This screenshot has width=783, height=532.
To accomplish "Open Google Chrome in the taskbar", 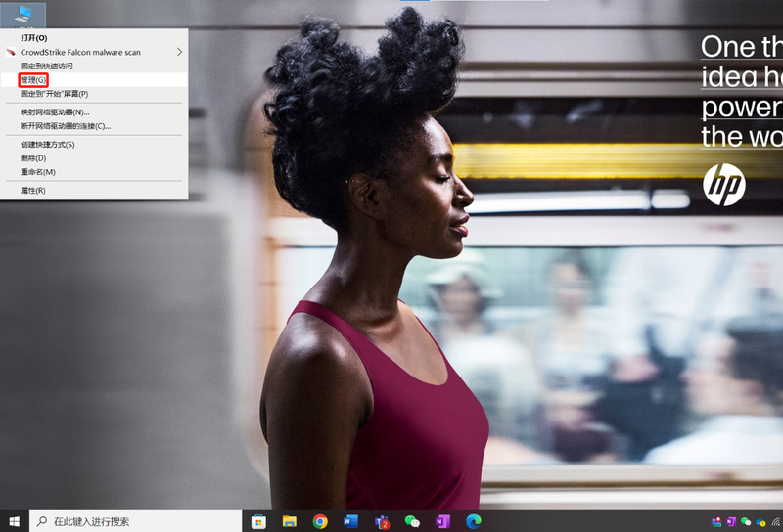I will 320,521.
